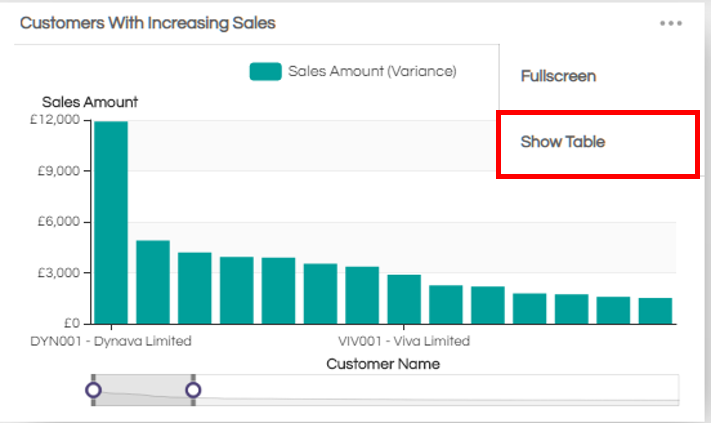This screenshot has width=711, height=423.
Task: Click the teal Sales Amount legend swatch
Action: tap(265, 71)
